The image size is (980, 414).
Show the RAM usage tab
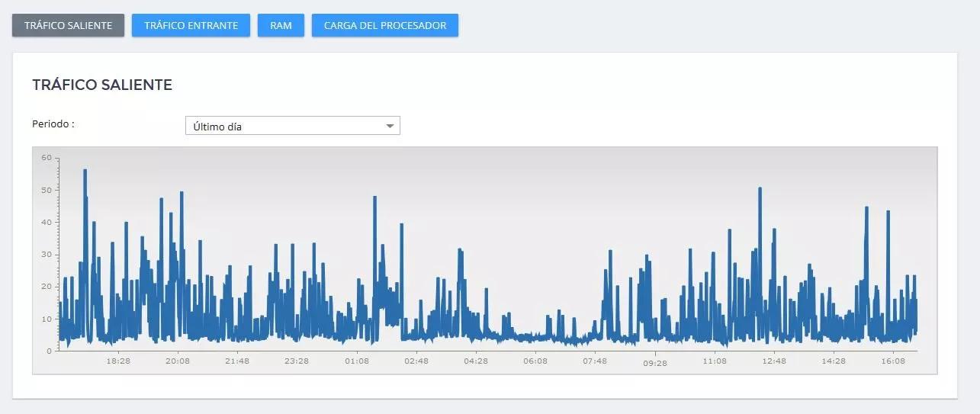[281, 25]
